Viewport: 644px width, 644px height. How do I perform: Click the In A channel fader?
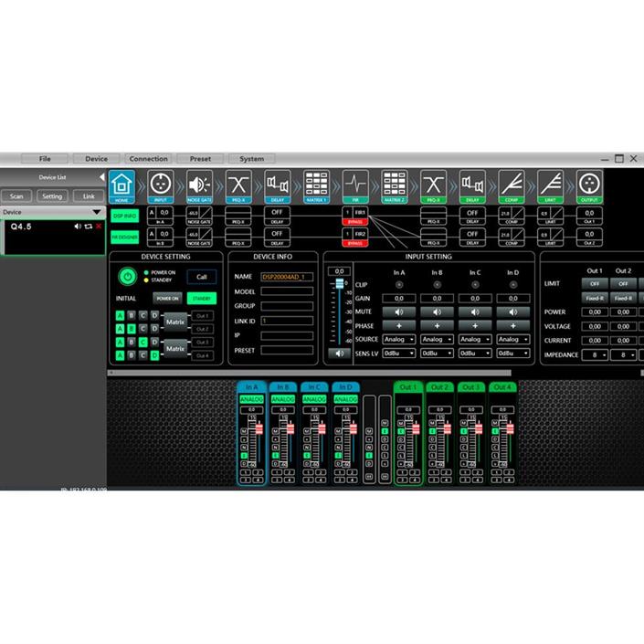pos(259,429)
